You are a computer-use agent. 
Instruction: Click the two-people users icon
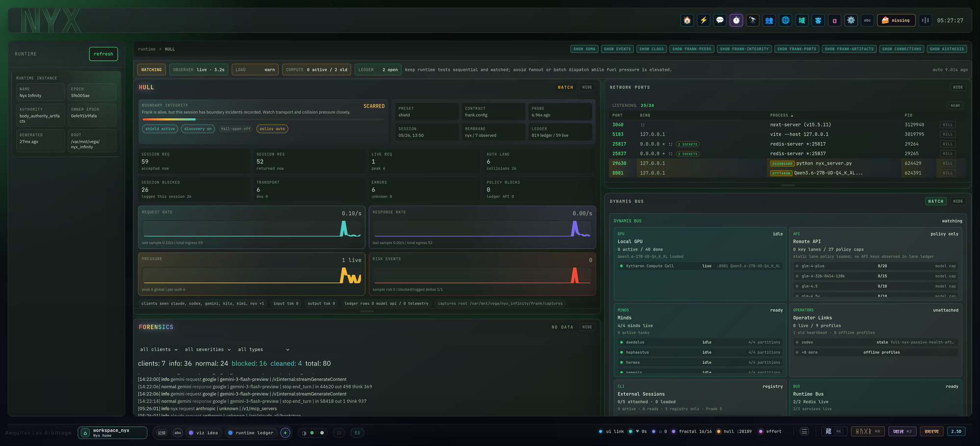coord(769,20)
